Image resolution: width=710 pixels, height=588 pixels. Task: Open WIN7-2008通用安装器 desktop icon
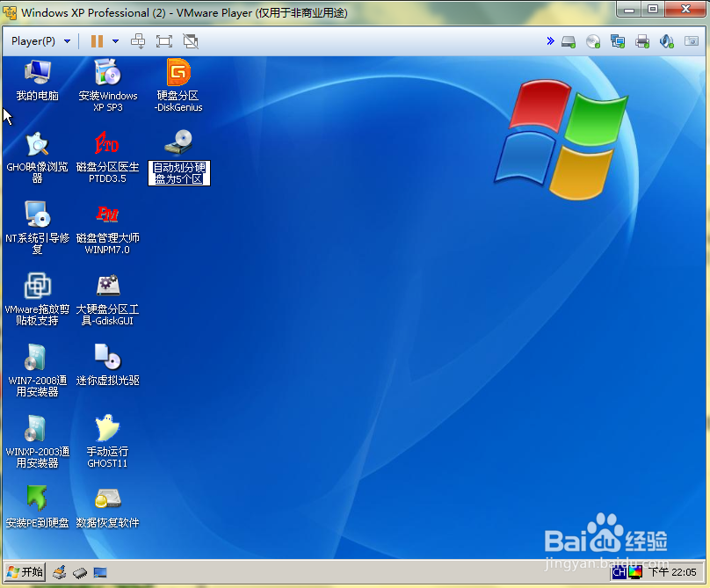[37, 370]
